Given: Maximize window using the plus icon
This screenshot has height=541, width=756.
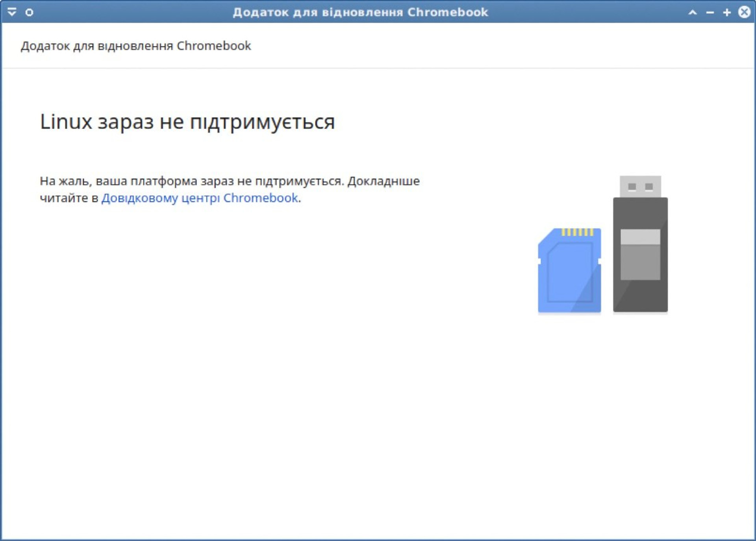Looking at the screenshot, I should (727, 12).
